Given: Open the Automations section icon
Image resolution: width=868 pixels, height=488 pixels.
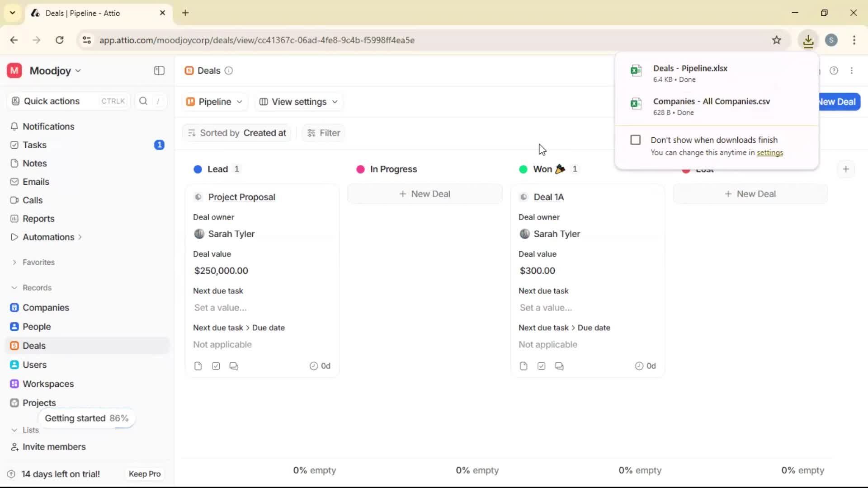Looking at the screenshot, I should 14,236.
